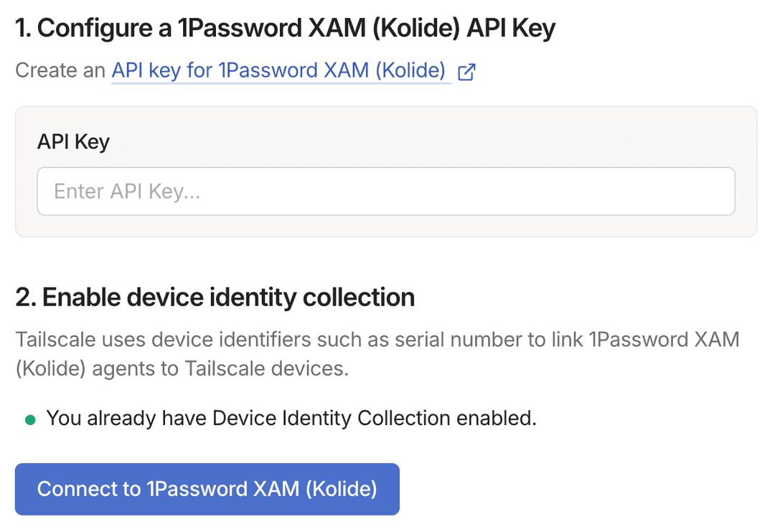Click the heading Configure a 1Password XAM API Key
Viewport: 775px width, 532px height.
pos(285,27)
